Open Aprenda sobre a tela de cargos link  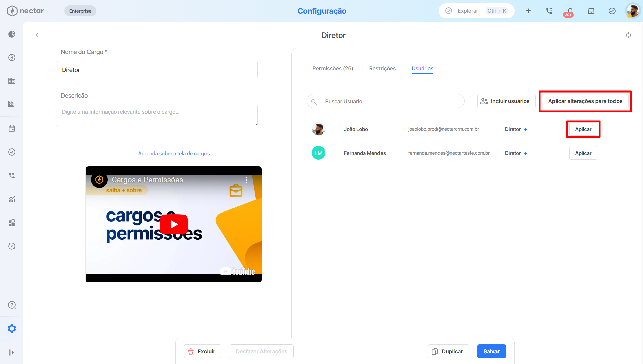(x=174, y=154)
